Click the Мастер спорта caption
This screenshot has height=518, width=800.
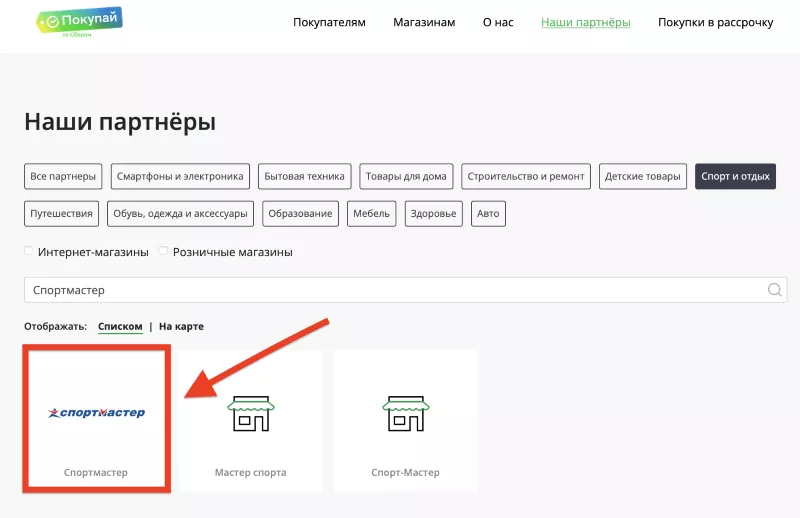click(x=251, y=473)
